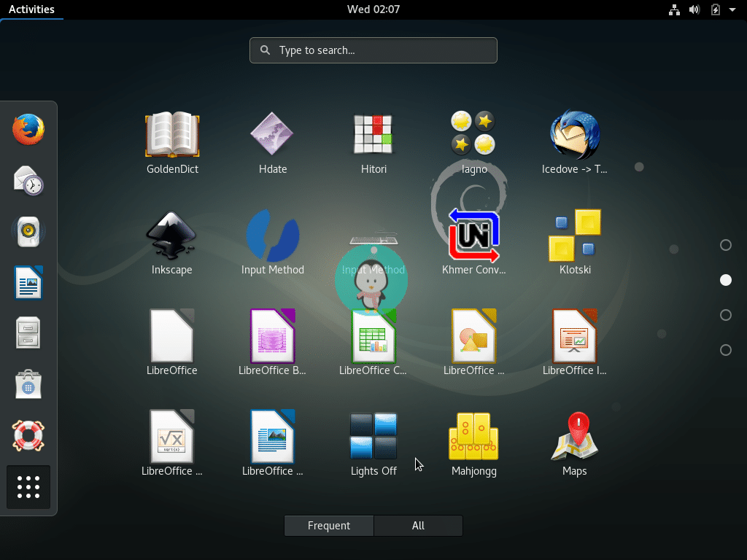Open the Klotski puzzle game

pyautogui.click(x=574, y=236)
